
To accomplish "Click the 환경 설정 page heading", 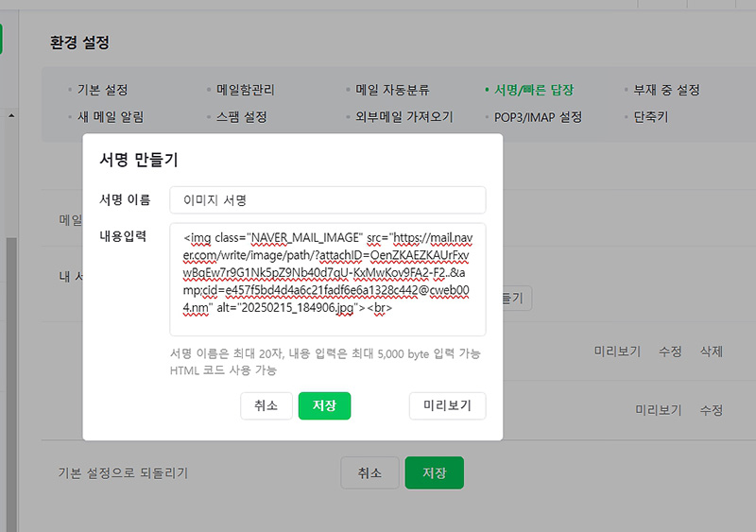I will (80, 43).
